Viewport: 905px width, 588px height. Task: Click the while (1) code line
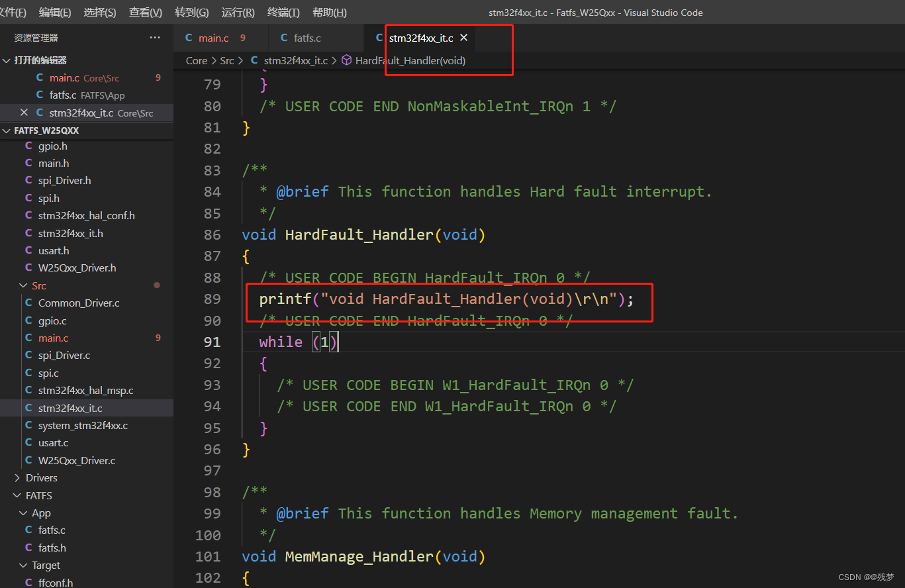coord(299,342)
